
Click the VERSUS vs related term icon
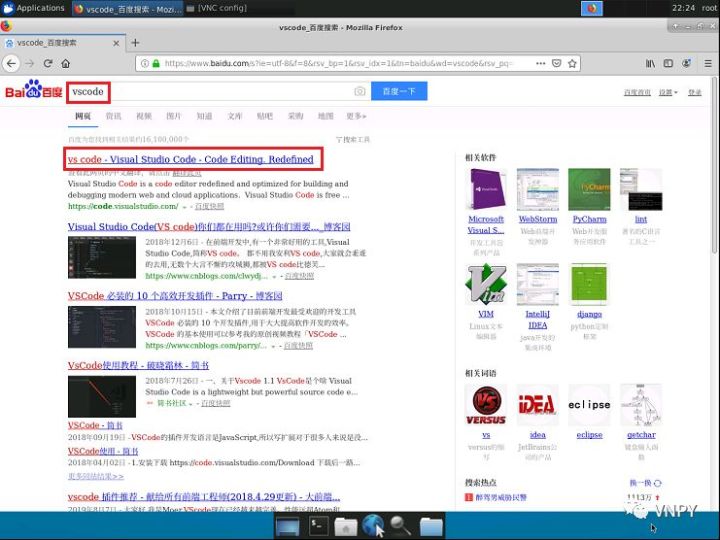pyautogui.click(x=486, y=405)
